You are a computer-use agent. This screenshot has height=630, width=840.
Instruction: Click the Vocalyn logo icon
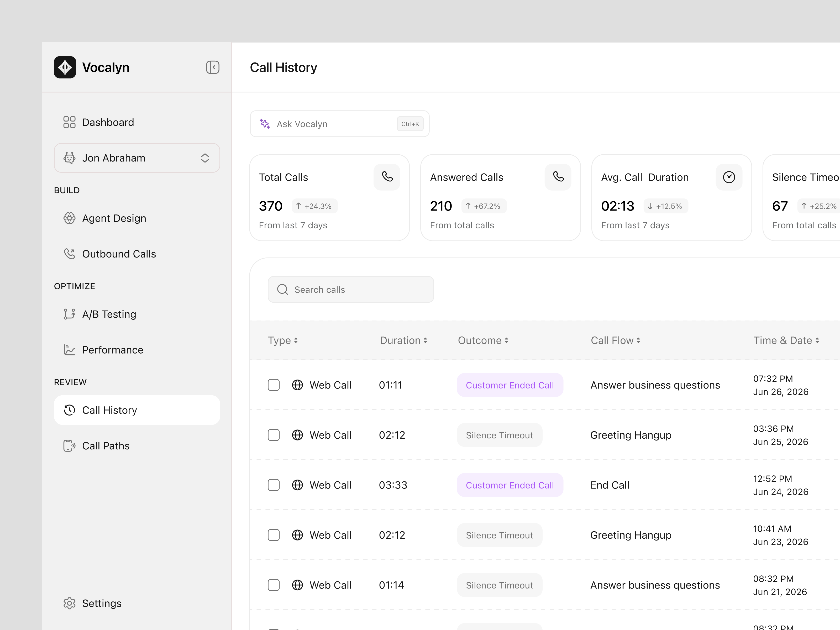click(x=65, y=67)
